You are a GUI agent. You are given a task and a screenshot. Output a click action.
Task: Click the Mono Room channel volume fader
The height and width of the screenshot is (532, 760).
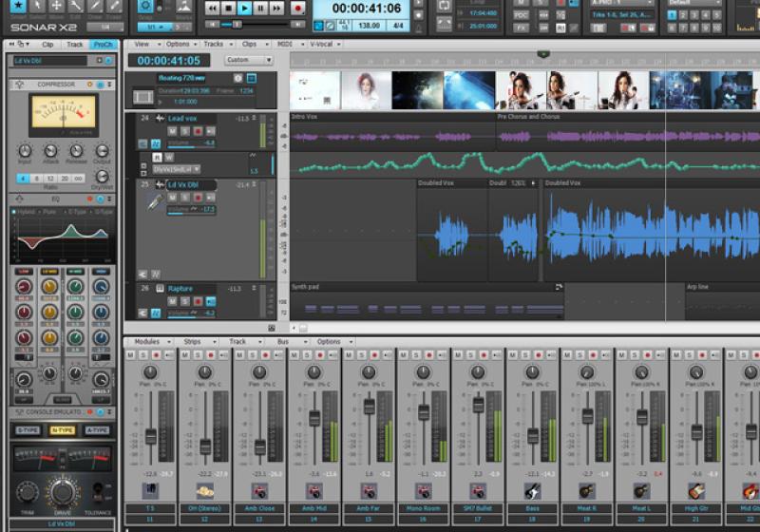coord(424,413)
